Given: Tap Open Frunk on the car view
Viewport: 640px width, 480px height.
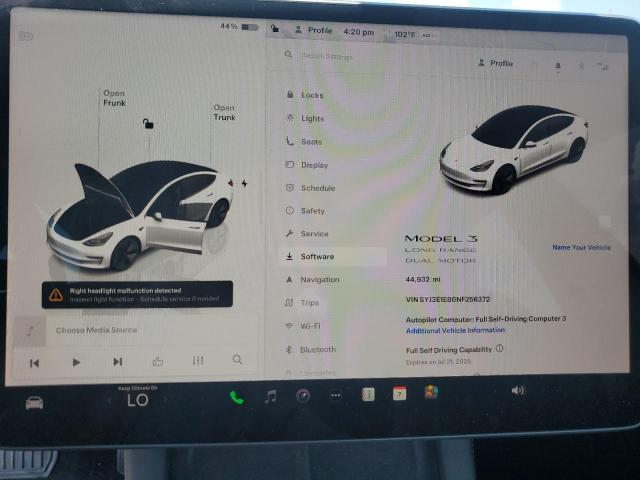Looking at the screenshot, I should coord(114,98).
